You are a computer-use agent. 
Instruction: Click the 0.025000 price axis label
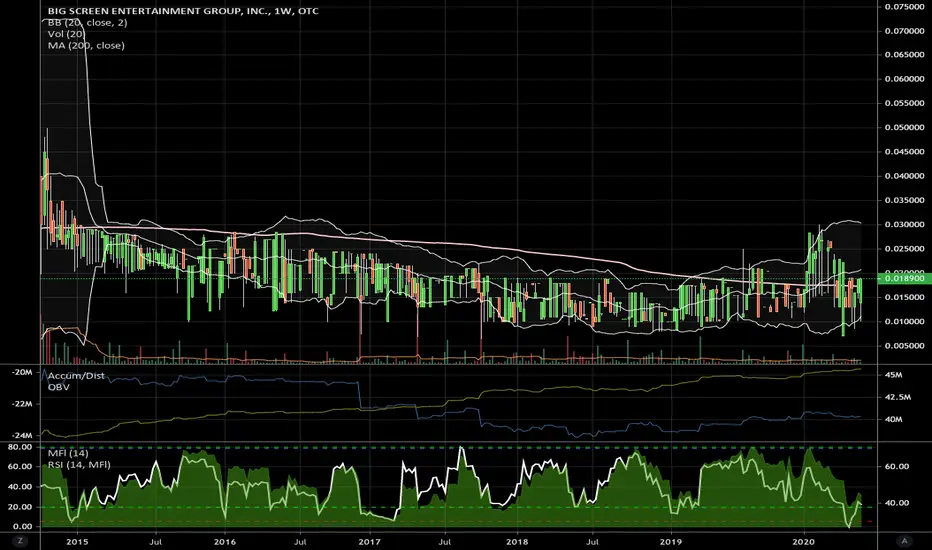click(905, 250)
